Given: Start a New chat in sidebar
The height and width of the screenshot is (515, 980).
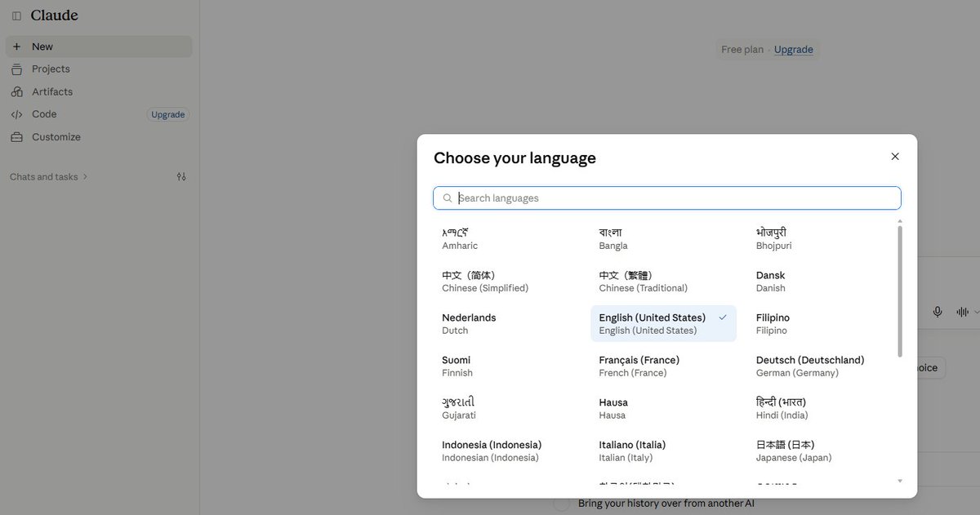Looking at the screenshot, I should point(99,47).
